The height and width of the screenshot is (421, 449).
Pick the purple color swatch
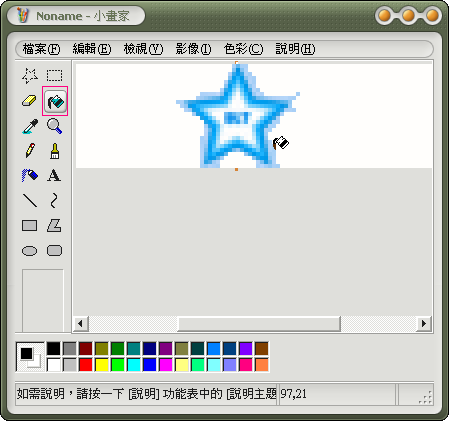pyautogui.click(x=165, y=349)
